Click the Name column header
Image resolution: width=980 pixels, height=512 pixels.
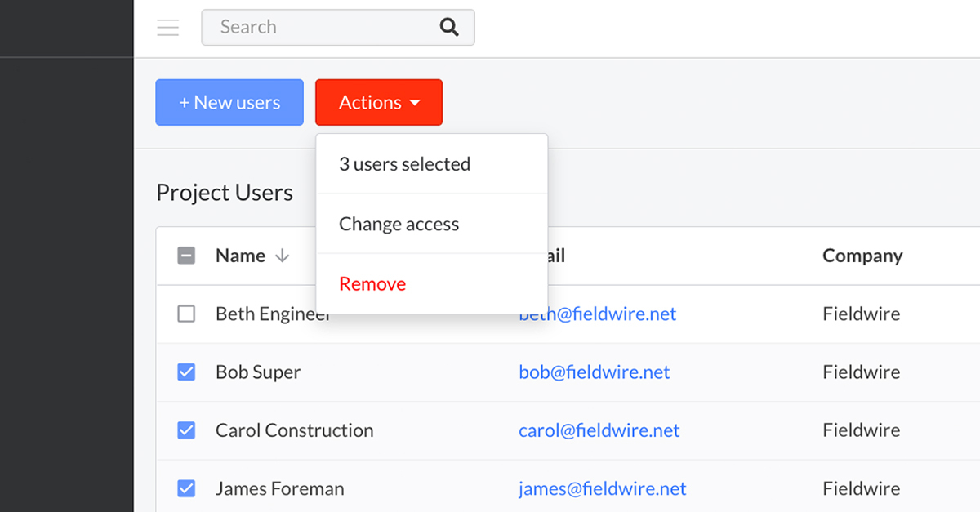pos(240,256)
